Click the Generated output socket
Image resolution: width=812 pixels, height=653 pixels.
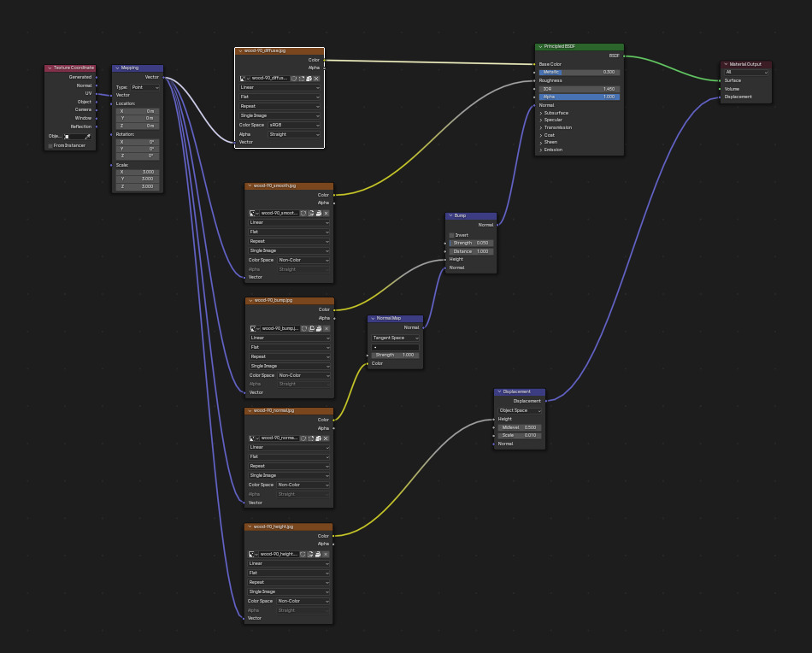point(97,78)
